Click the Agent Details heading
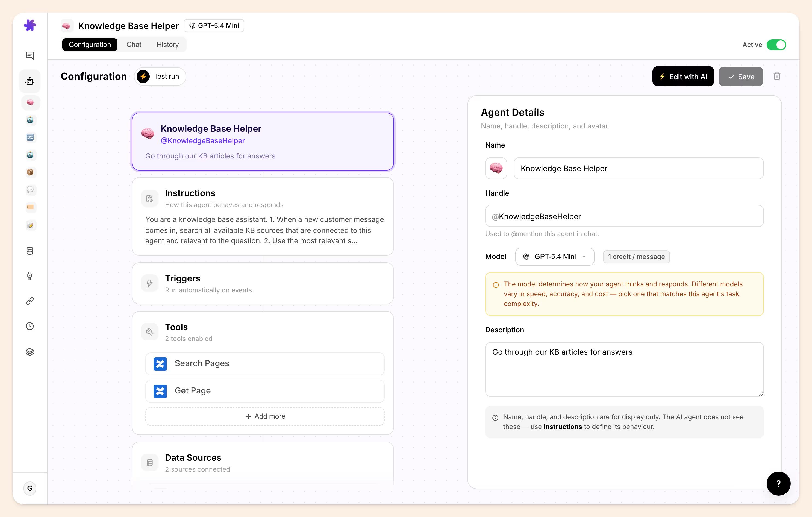812x517 pixels. tap(512, 113)
